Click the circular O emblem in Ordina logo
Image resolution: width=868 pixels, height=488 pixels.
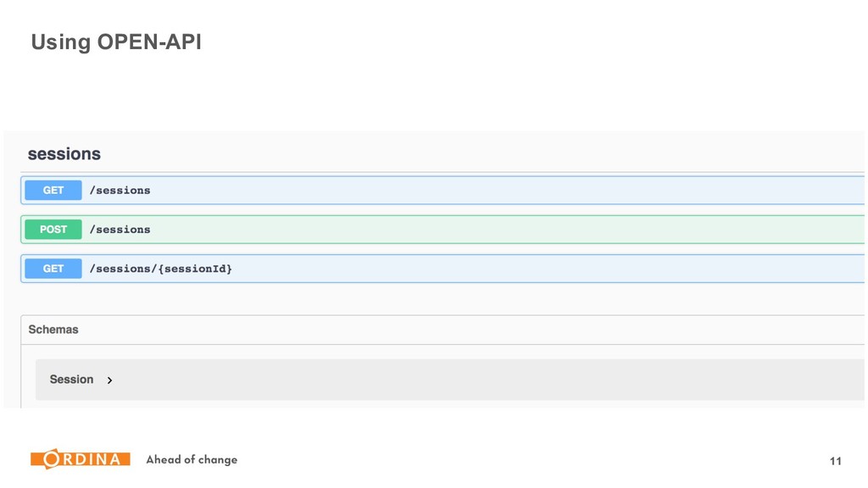(52, 458)
